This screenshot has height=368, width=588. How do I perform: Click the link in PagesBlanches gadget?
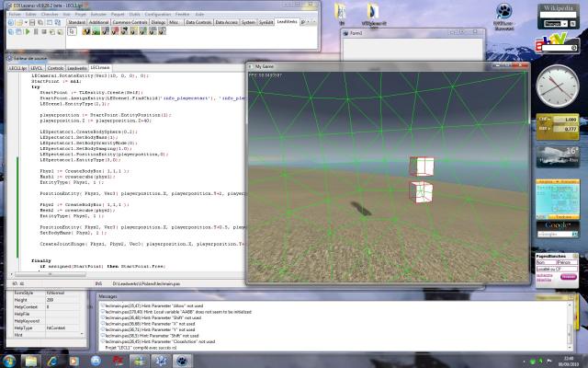pyautogui.click(x=544, y=278)
